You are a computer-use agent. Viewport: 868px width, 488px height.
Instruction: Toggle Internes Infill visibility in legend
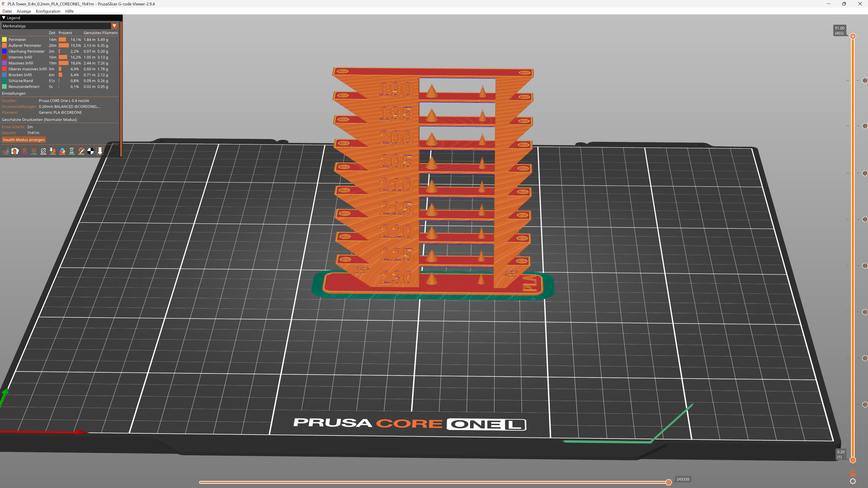(x=60, y=57)
